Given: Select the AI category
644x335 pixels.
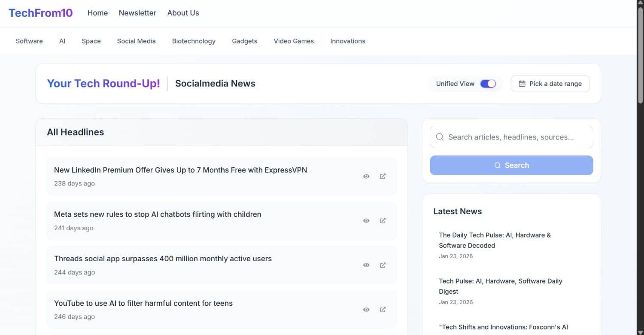Looking at the screenshot, I should coord(62,41).
